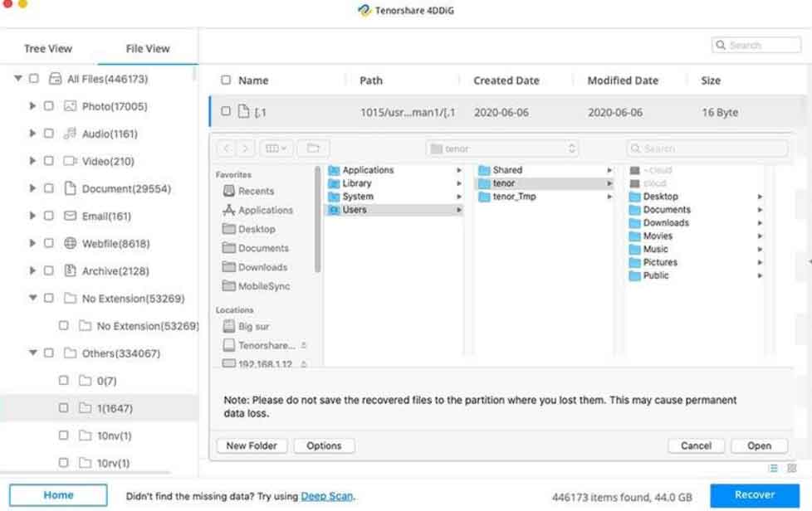Click the favorites sidebar scrollbar in dialog

click(317, 220)
